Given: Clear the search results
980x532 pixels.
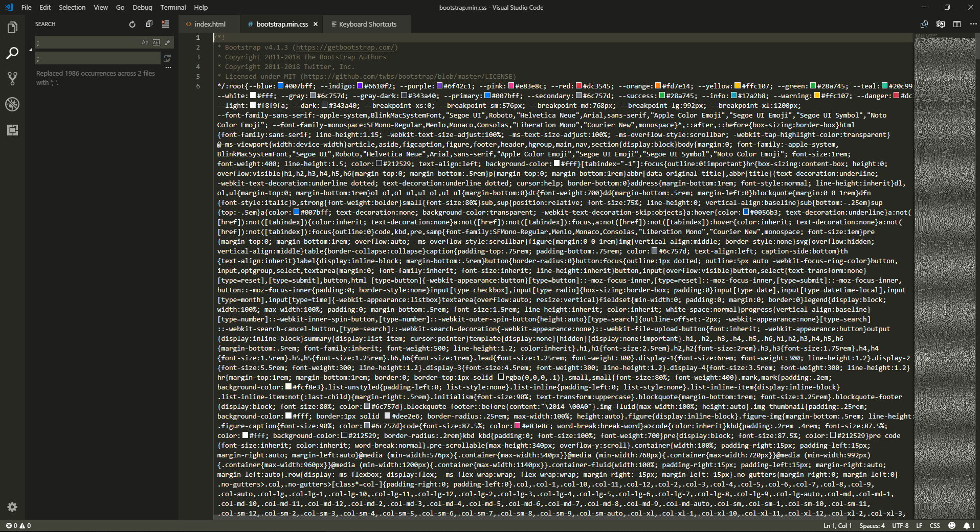Looking at the screenshot, I should coord(165,24).
